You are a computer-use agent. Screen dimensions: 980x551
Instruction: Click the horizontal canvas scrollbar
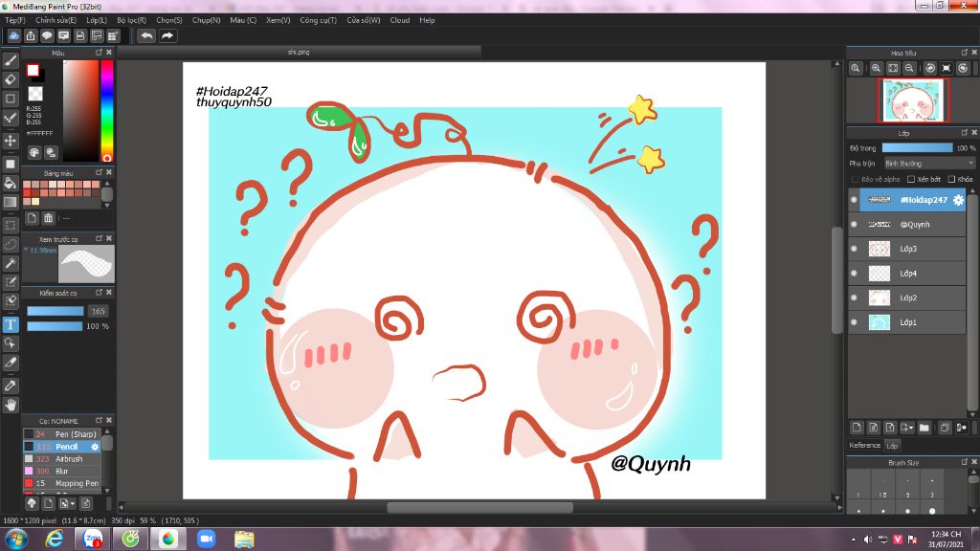479,507
